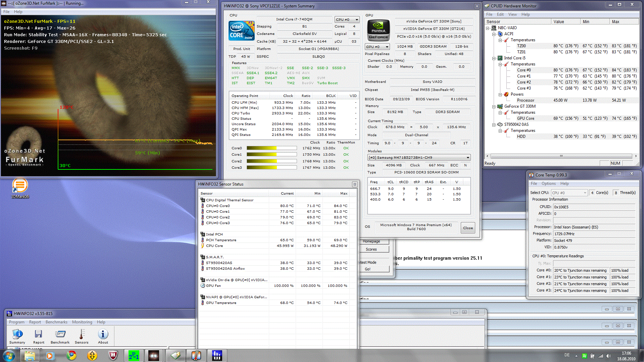Click the NVIDIA GeForce logo in System Summary
Screen dimensions: 644x362
[x=379, y=30]
